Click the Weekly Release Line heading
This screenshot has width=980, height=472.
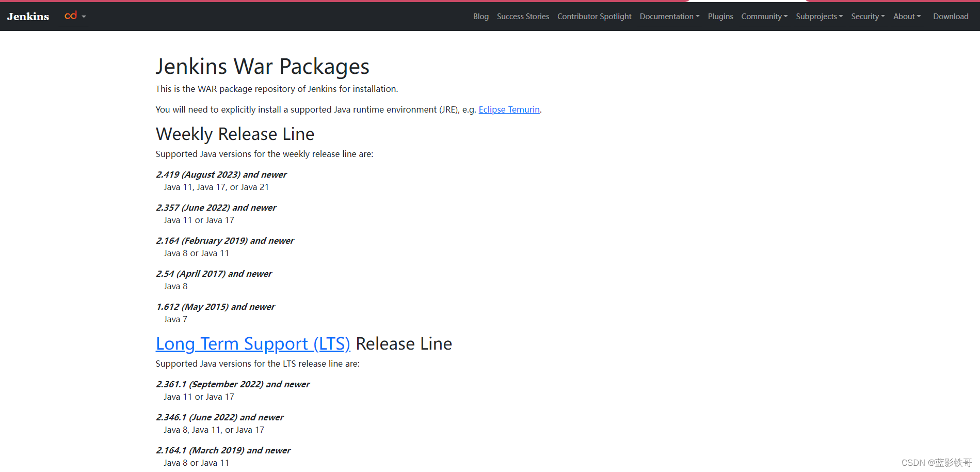[235, 134]
